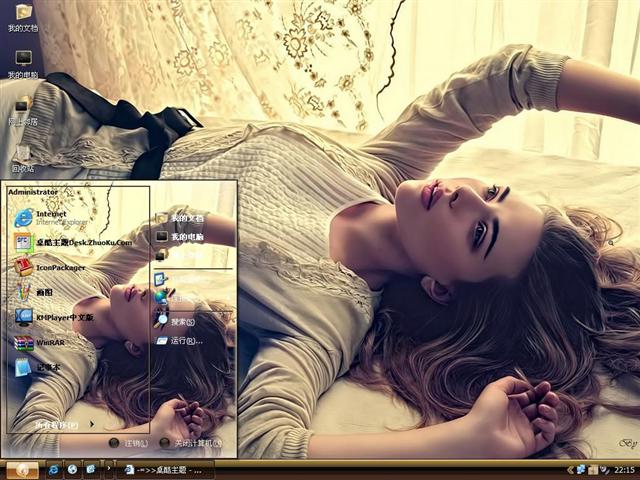Click the Start button on the taskbar
Image resolution: width=640 pixels, height=480 pixels.
tap(21, 469)
